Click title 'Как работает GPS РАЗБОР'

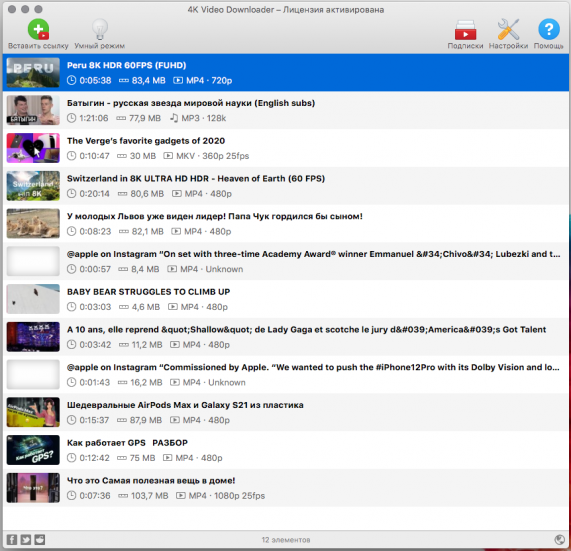click(x=127, y=443)
